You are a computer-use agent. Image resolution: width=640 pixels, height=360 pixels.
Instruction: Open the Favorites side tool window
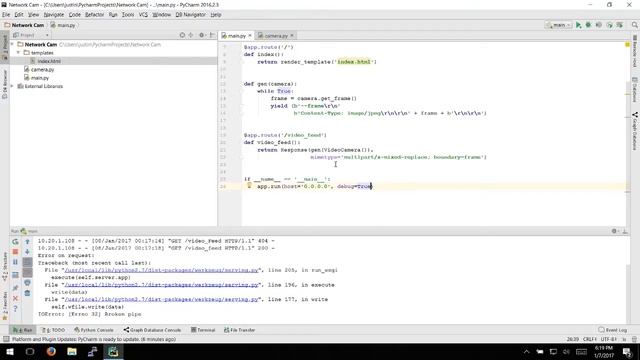[5, 306]
